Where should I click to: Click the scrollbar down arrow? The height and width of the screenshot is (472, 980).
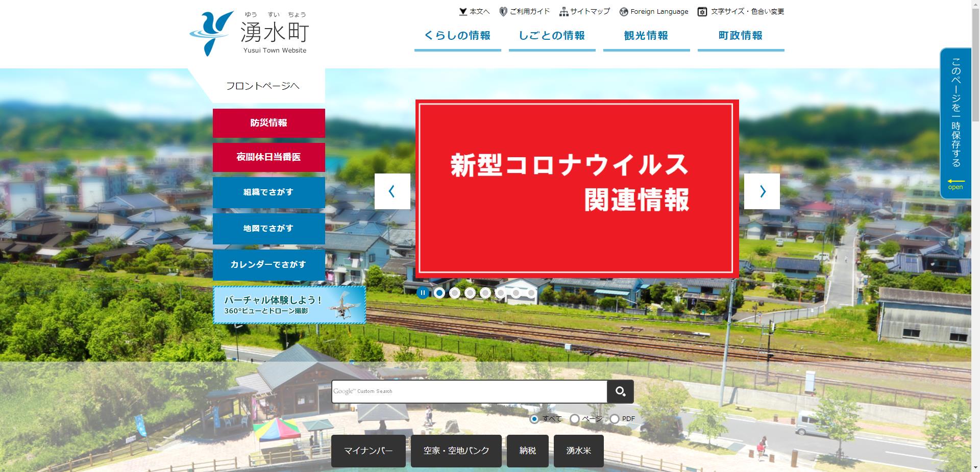click(x=974, y=468)
